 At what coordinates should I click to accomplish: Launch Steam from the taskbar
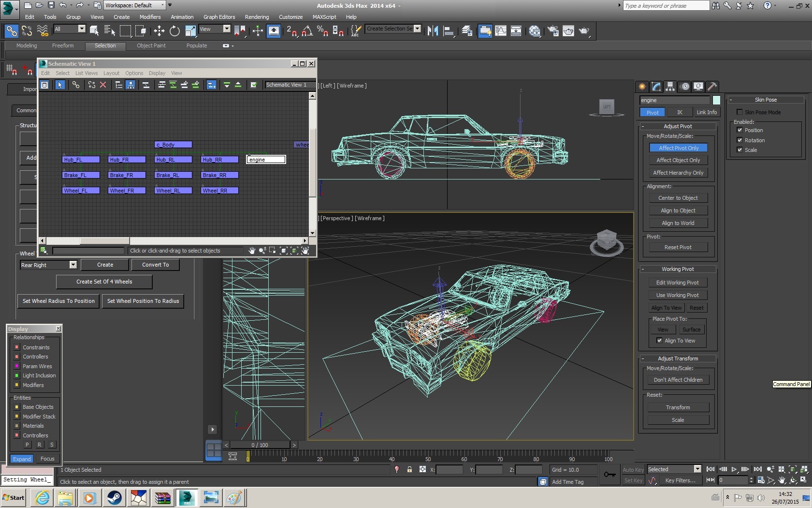tap(115, 497)
